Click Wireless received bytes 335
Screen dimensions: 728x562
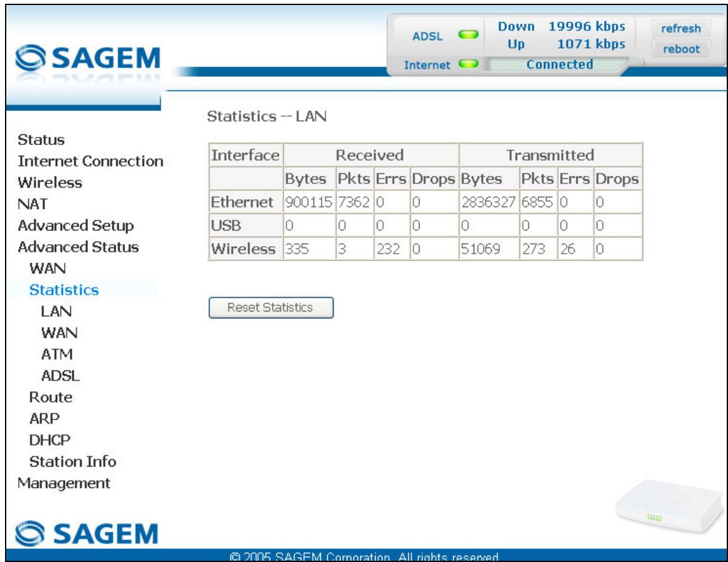(x=296, y=249)
